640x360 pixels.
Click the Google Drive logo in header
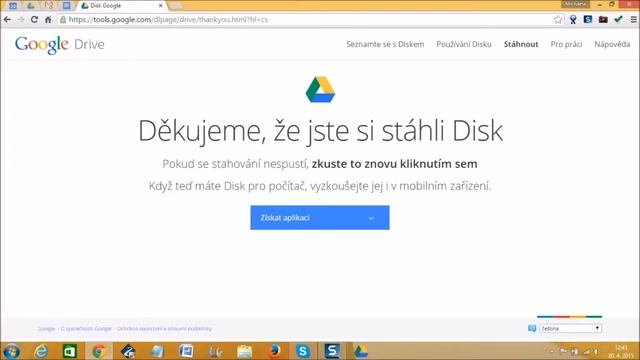[60, 44]
